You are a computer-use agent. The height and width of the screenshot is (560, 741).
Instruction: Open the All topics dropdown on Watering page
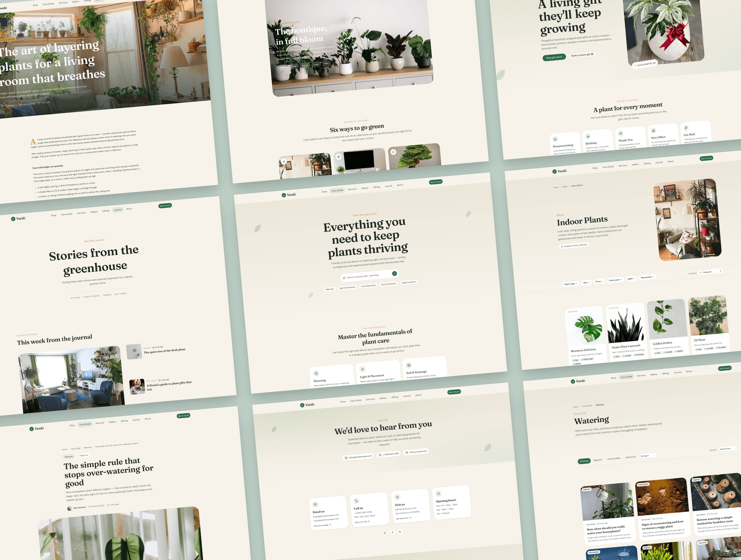(649, 455)
